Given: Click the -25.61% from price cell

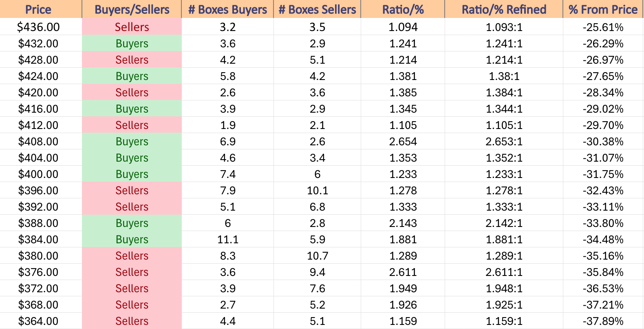Looking at the screenshot, I should pos(603,27).
